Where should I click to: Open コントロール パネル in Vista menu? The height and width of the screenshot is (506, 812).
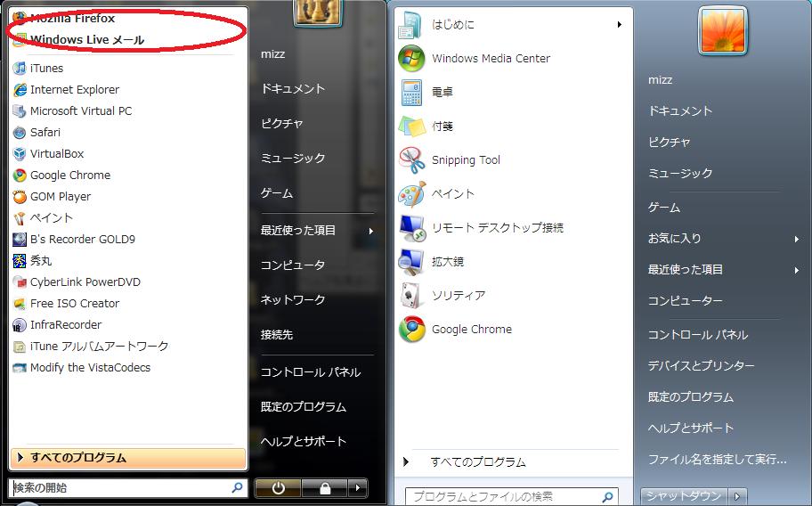click(310, 372)
